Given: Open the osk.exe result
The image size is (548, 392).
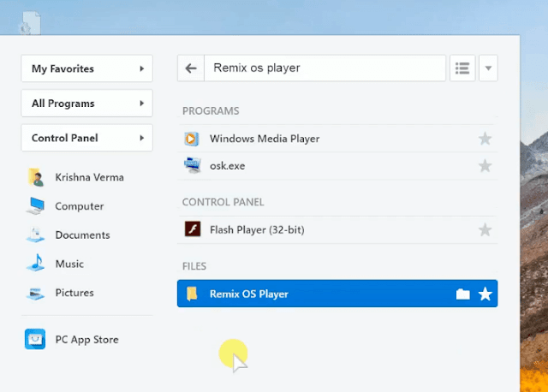Looking at the screenshot, I should click(337, 166).
